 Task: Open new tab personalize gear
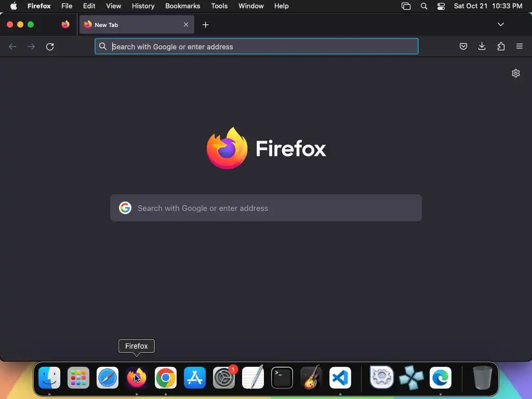coord(516,73)
